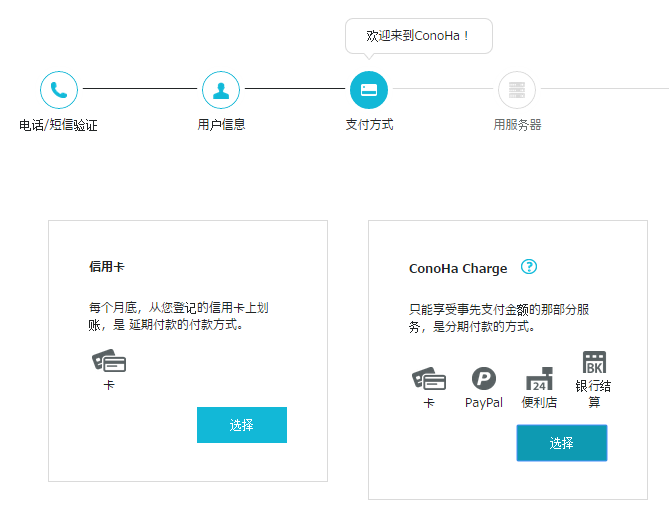Image resolution: width=669 pixels, height=518 pixels.
Task: Choose ConoHa Charge with 选择 button
Action: [x=562, y=443]
